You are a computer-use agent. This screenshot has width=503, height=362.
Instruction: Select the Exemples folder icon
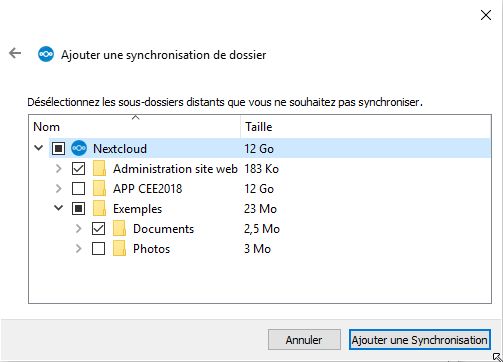(x=99, y=209)
